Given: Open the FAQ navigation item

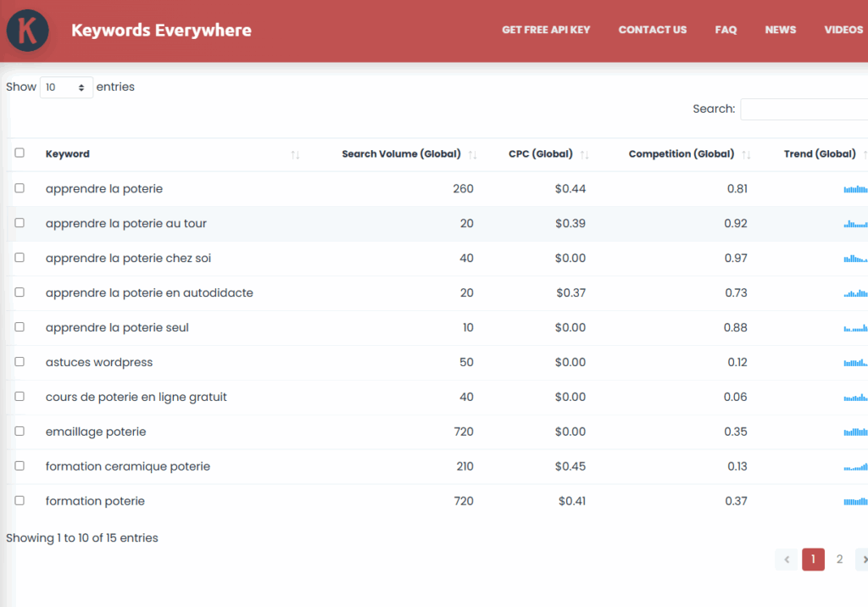Looking at the screenshot, I should click(726, 30).
